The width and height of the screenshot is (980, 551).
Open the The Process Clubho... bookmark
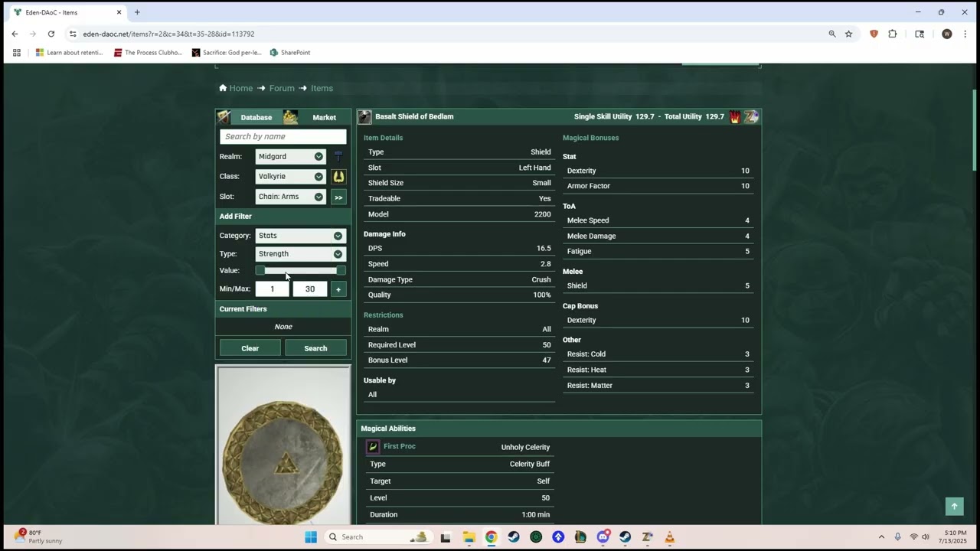(148, 53)
